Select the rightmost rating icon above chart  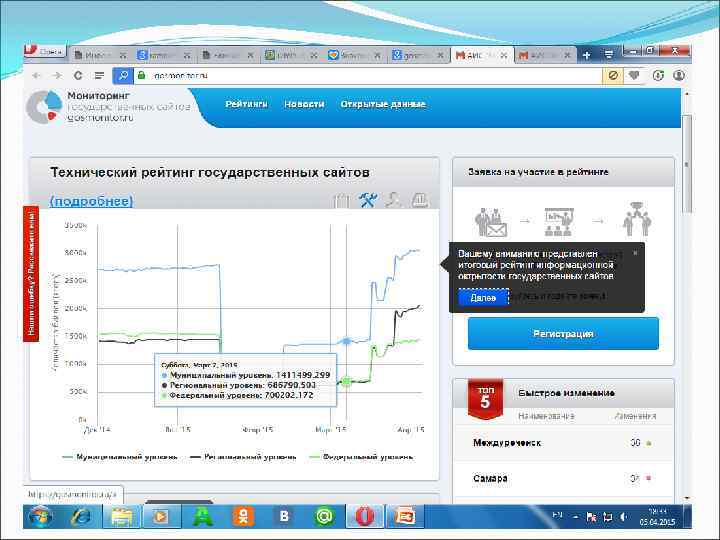click(x=420, y=200)
